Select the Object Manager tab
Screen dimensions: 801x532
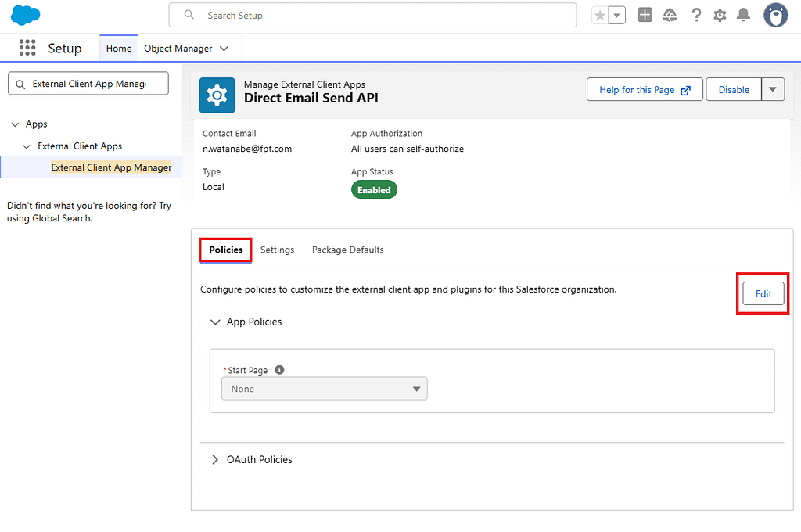pos(178,48)
